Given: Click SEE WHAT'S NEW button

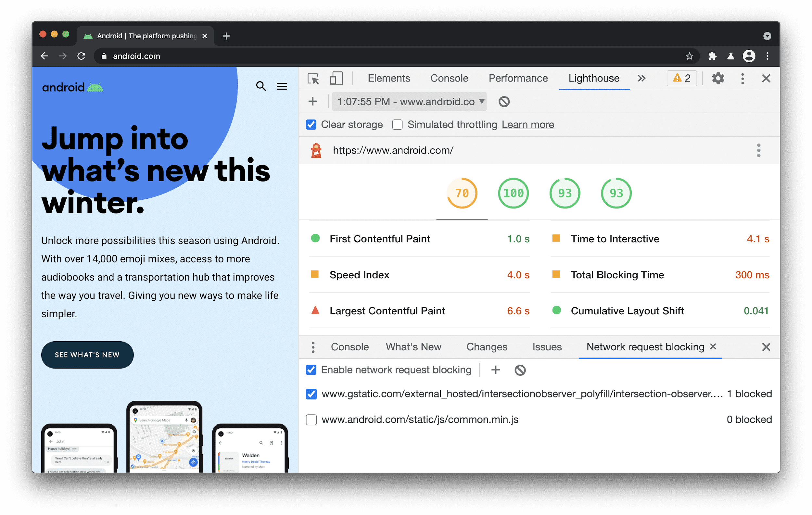Looking at the screenshot, I should click(x=88, y=355).
